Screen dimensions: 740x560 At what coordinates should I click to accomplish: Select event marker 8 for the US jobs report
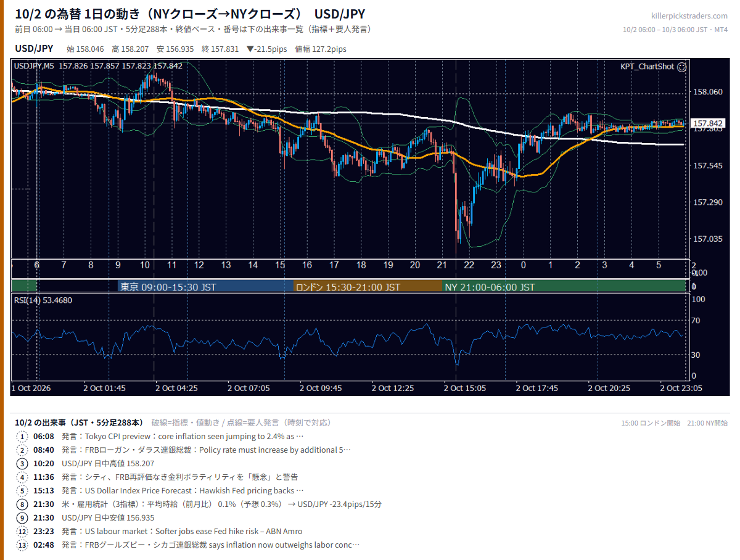[x=23, y=504]
